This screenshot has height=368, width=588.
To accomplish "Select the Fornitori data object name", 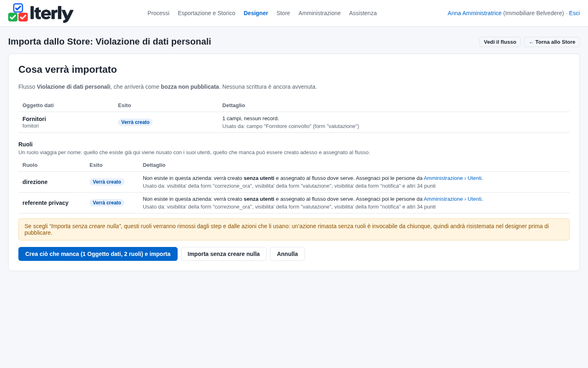I will pos(34,119).
